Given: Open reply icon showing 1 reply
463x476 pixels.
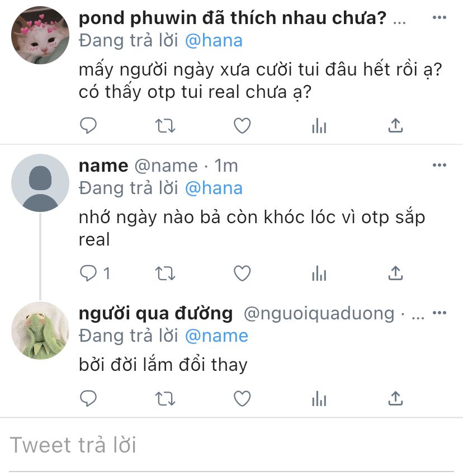Looking at the screenshot, I should coord(95,273).
